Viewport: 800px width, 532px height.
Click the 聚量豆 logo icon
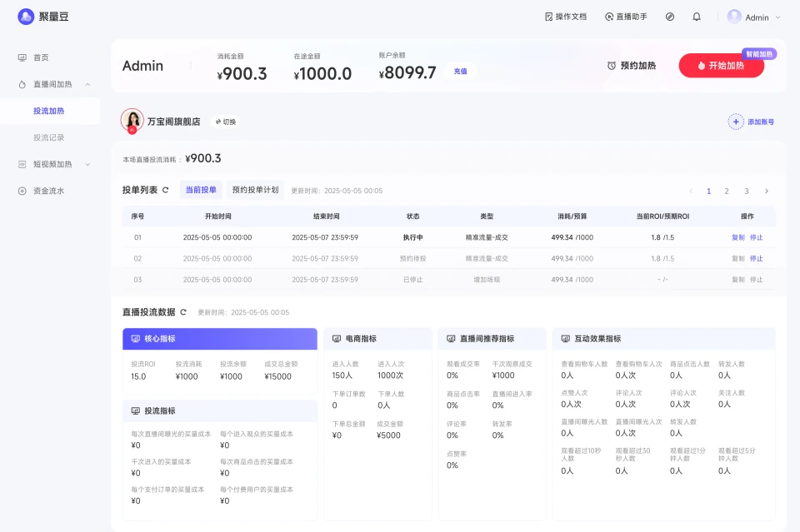click(x=26, y=17)
